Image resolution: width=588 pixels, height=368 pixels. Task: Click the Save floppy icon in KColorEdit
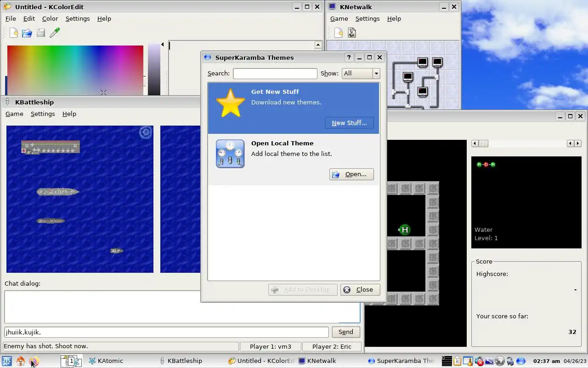41,33
